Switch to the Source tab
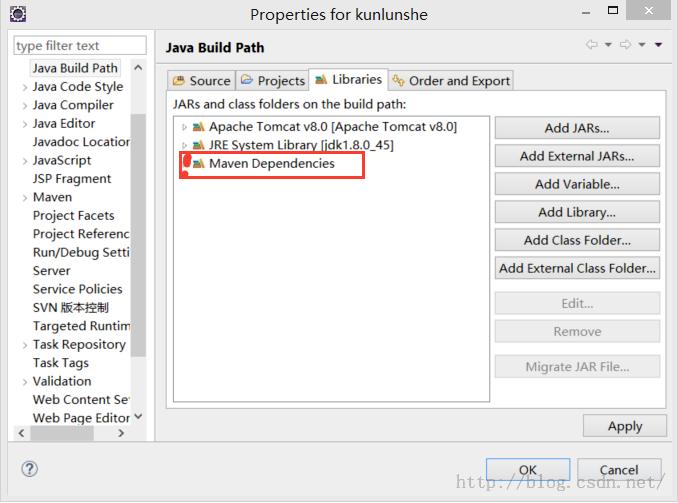This screenshot has height=503, width=678. [x=201, y=80]
